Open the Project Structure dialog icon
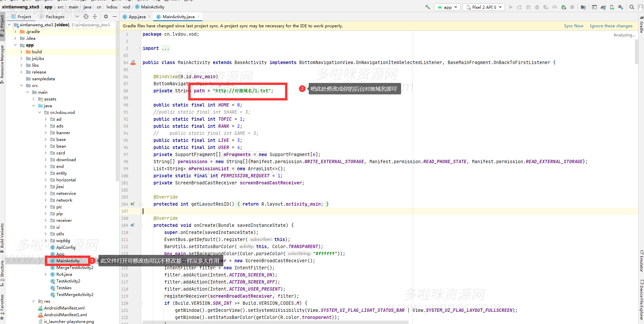The image size is (644, 324). [x=583, y=7]
